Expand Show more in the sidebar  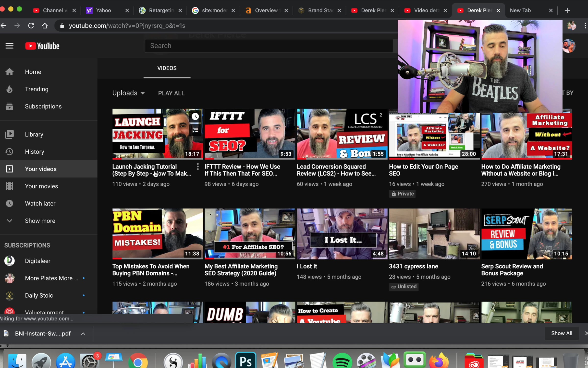tap(49, 221)
